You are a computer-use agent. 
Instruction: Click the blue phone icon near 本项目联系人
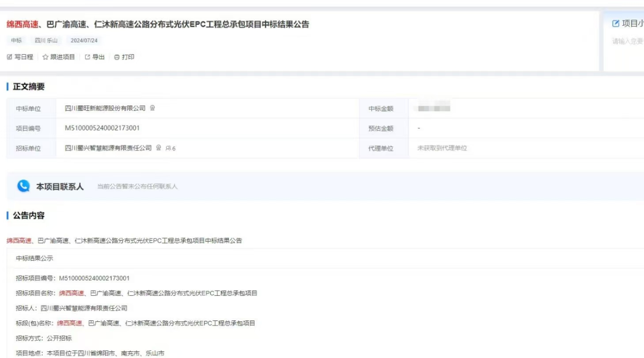(23, 186)
